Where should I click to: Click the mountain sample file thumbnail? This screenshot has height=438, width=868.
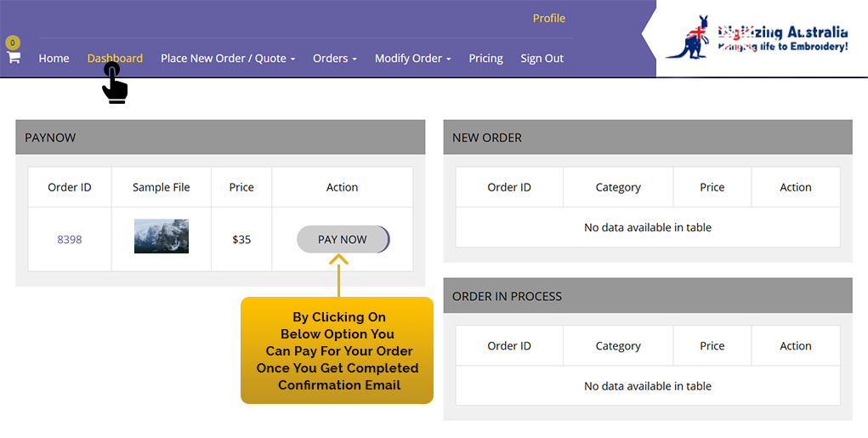coord(162,236)
